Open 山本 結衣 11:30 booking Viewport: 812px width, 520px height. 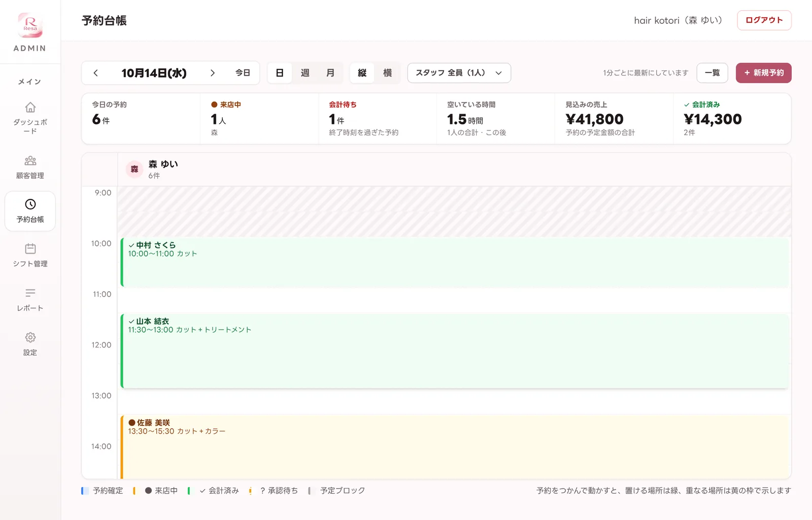pos(455,351)
